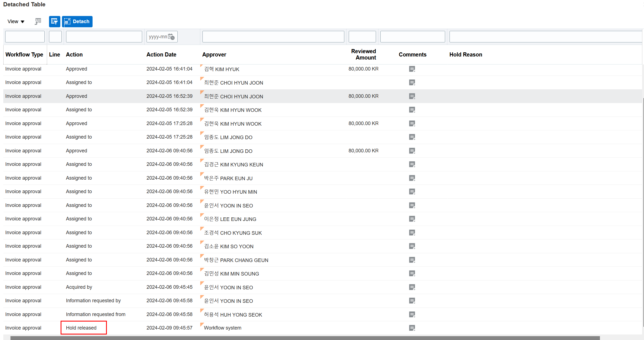This screenshot has height=340, width=644.
Task: Open comments for KIM HYUK's approved row
Action: point(412,69)
